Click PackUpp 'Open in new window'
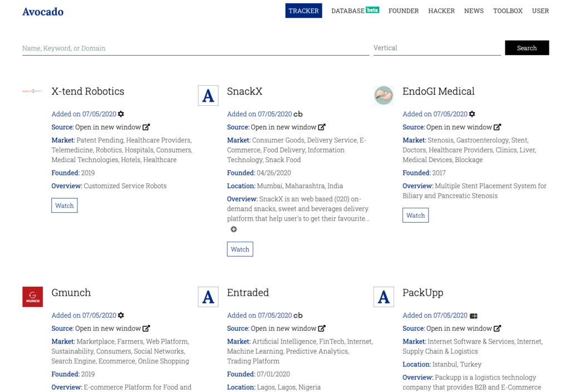Screen dimensions: 570x392 (459, 329)
